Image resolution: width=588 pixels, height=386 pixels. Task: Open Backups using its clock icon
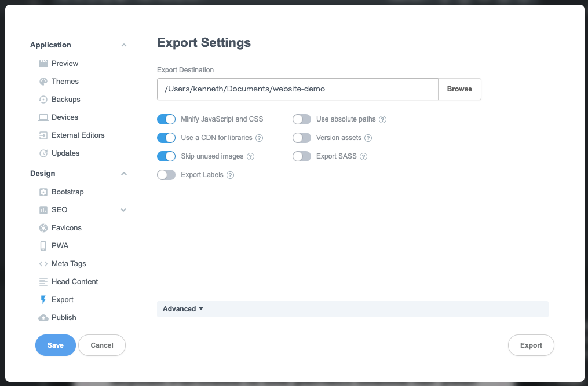[x=43, y=99]
